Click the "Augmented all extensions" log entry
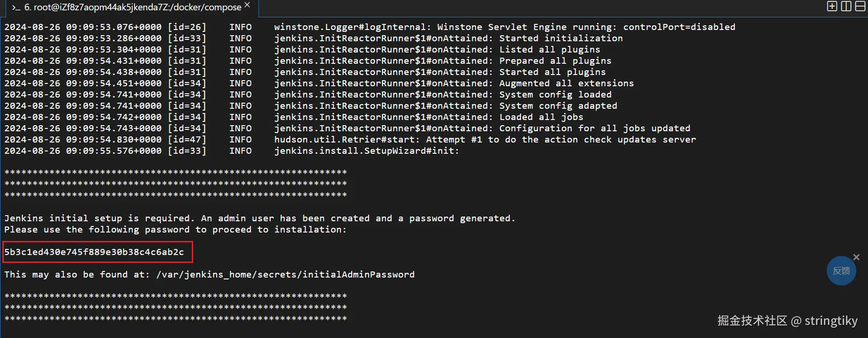The height and width of the screenshot is (338, 868). click(566, 83)
